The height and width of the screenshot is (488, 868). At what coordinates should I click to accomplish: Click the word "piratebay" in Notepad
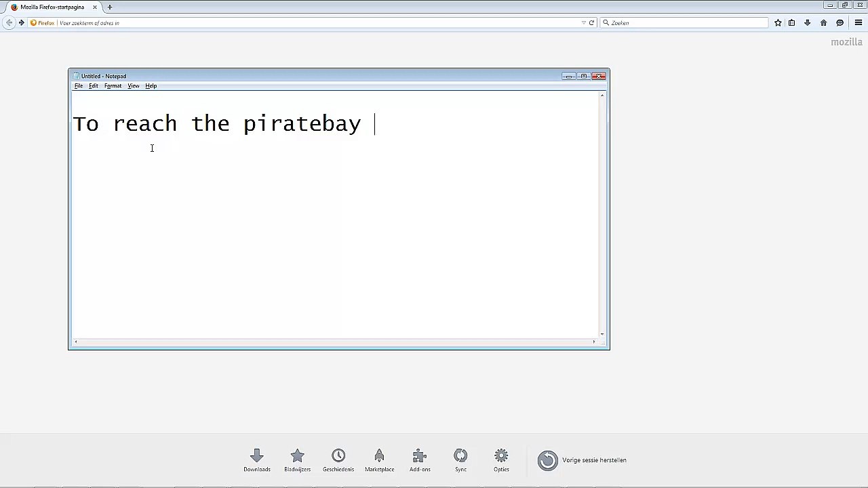pos(302,124)
